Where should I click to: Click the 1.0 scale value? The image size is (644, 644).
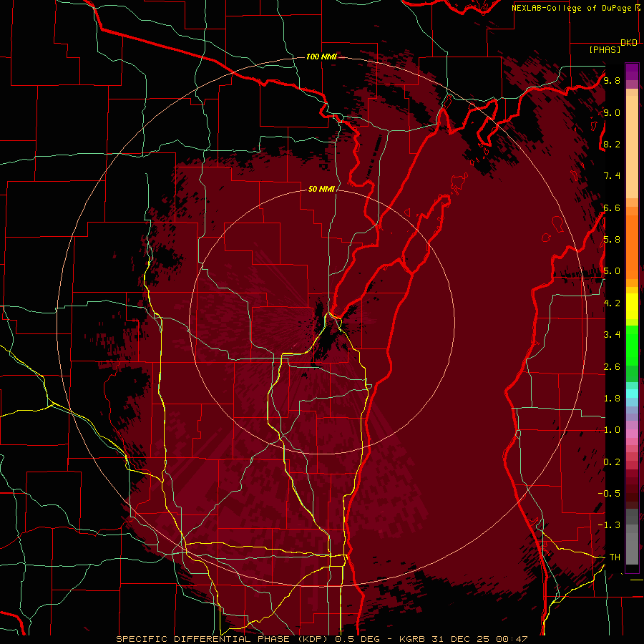(x=612, y=430)
